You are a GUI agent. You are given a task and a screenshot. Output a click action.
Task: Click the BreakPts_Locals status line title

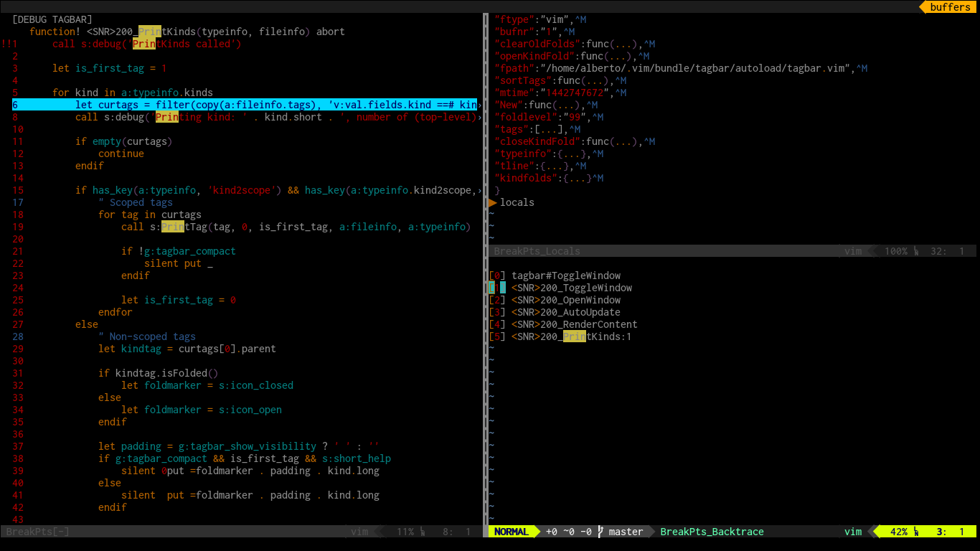point(537,251)
